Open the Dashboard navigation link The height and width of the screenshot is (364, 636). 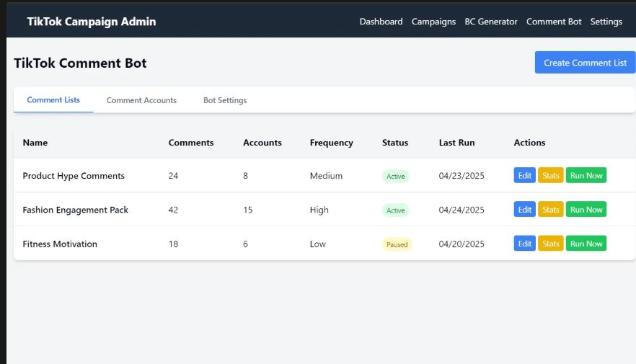point(381,22)
